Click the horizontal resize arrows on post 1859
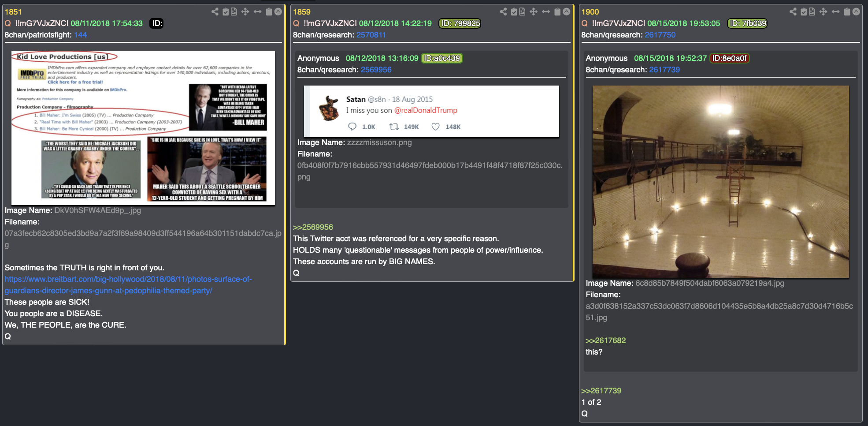868x426 pixels. pos(546,11)
